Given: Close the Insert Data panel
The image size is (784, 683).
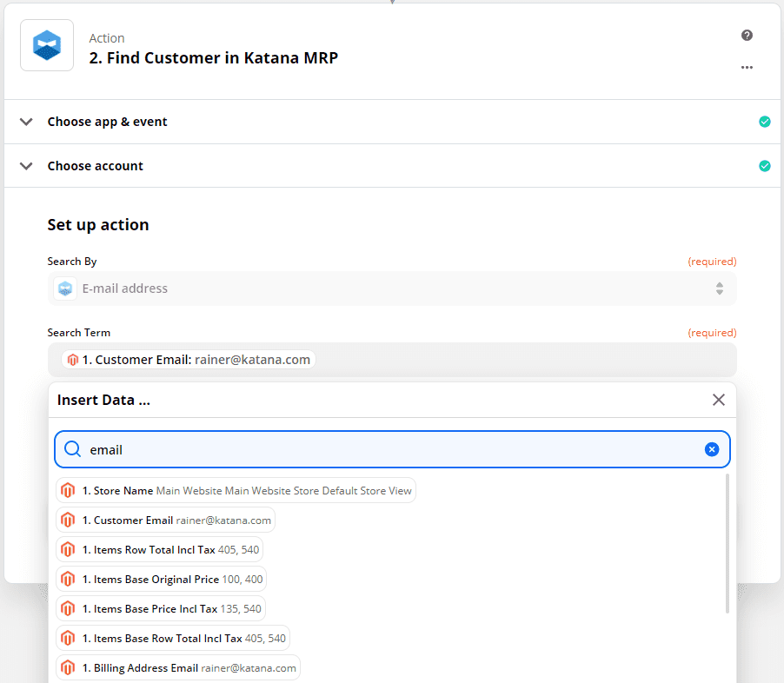Looking at the screenshot, I should pos(719,400).
